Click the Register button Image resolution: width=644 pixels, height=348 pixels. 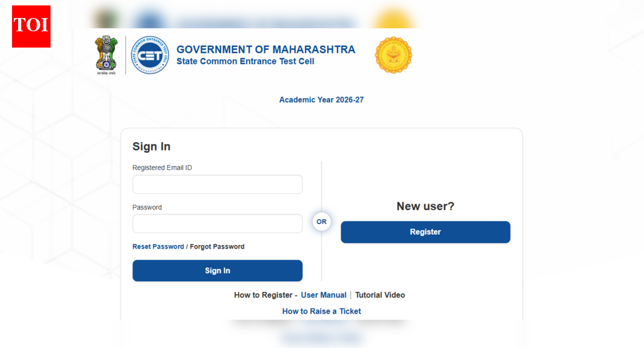[x=426, y=232]
